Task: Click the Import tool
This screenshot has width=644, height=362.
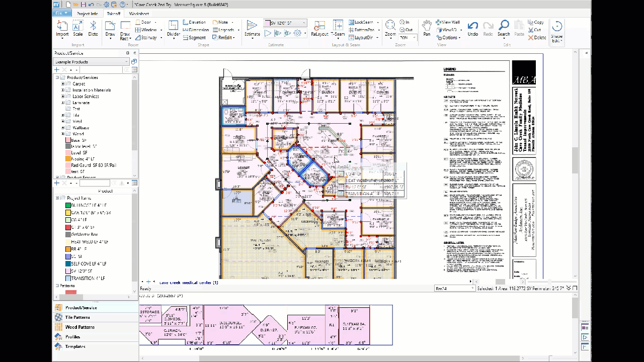Action: pyautogui.click(x=62, y=29)
